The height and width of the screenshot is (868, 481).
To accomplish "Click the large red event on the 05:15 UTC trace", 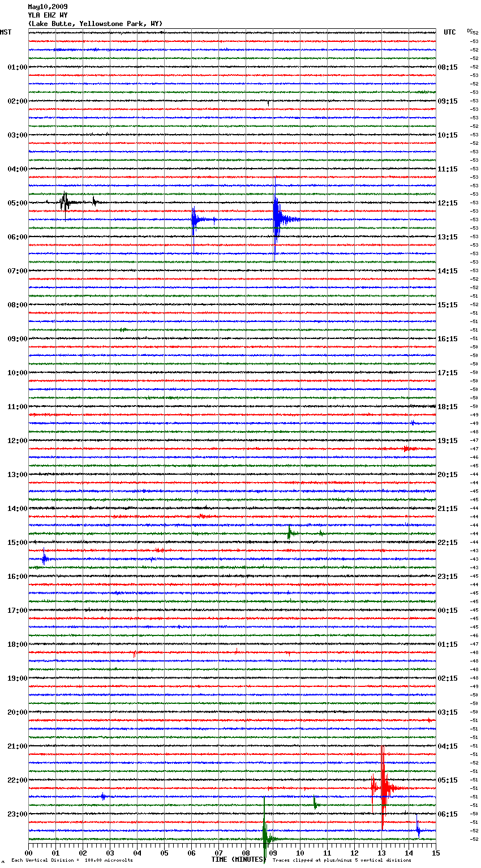I will point(384,787).
